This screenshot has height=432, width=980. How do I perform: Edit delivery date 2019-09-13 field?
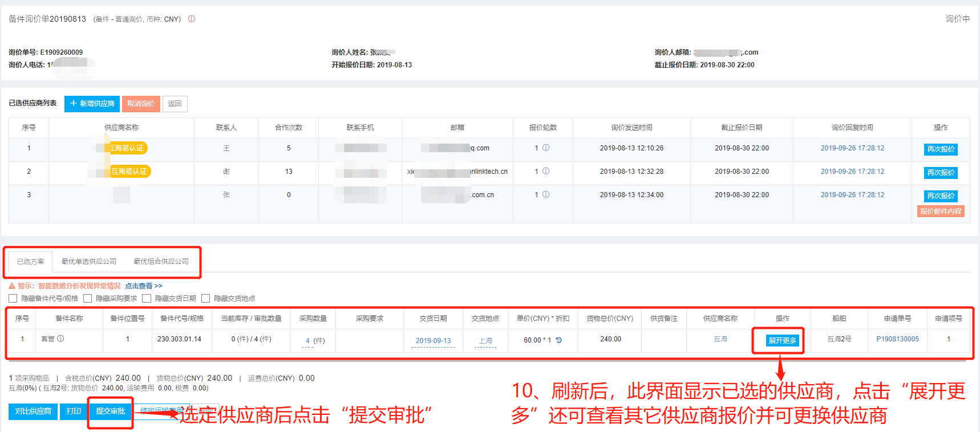(x=433, y=341)
